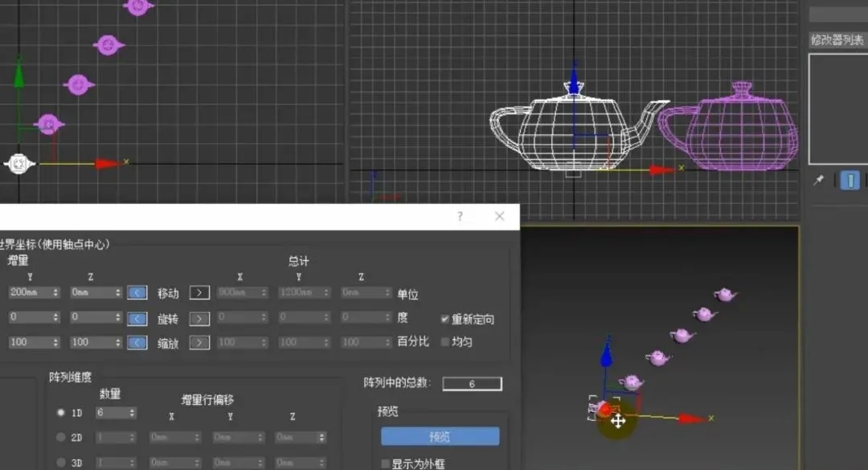The width and height of the screenshot is (868, 470).
Task: Click the 总计 heading
Action: click(x=298, y=261)
